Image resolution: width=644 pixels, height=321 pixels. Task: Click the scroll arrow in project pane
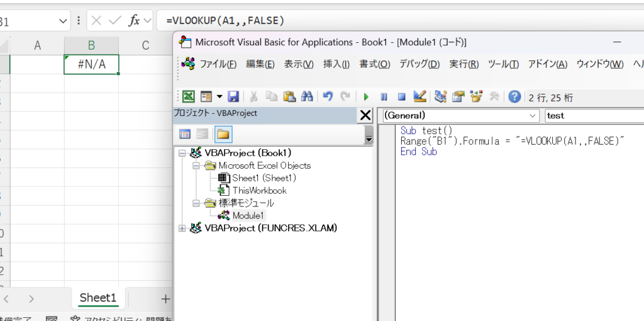pyautogui.click(x=369, y=139)
